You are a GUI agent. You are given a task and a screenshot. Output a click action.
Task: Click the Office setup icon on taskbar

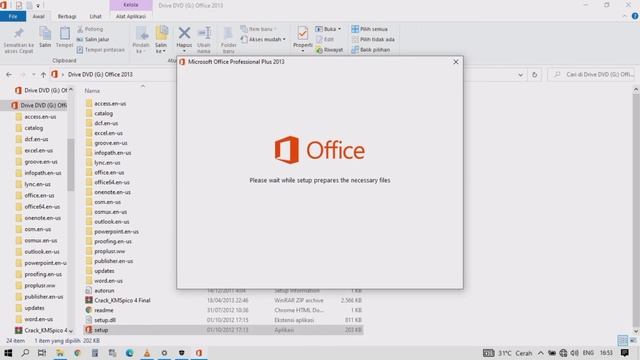[199, 353]
